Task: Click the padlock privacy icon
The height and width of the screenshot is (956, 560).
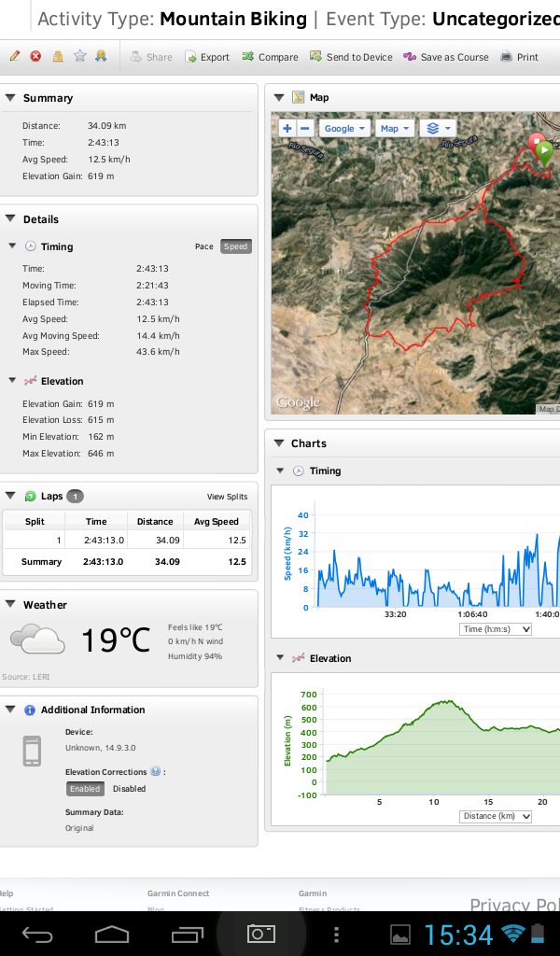Action: click(57, 56)
